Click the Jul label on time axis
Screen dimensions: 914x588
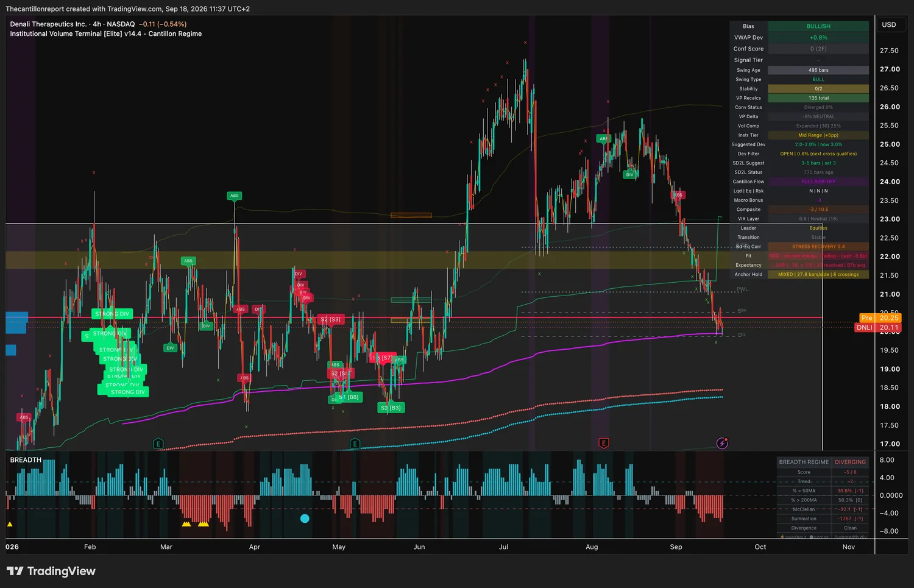503,547
